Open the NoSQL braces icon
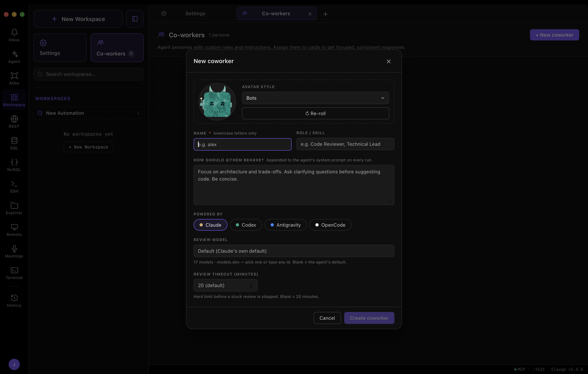Screen dimensions: 588x374 tap(14, 162)
